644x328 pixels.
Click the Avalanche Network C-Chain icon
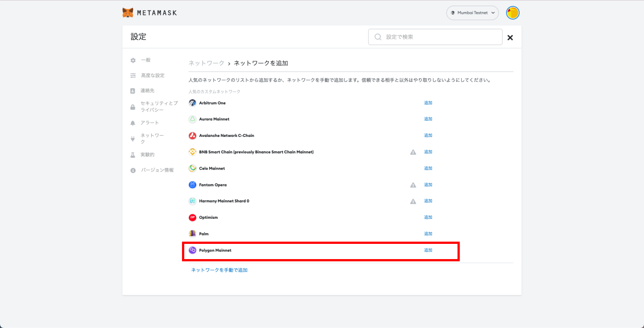pos(192,136)
